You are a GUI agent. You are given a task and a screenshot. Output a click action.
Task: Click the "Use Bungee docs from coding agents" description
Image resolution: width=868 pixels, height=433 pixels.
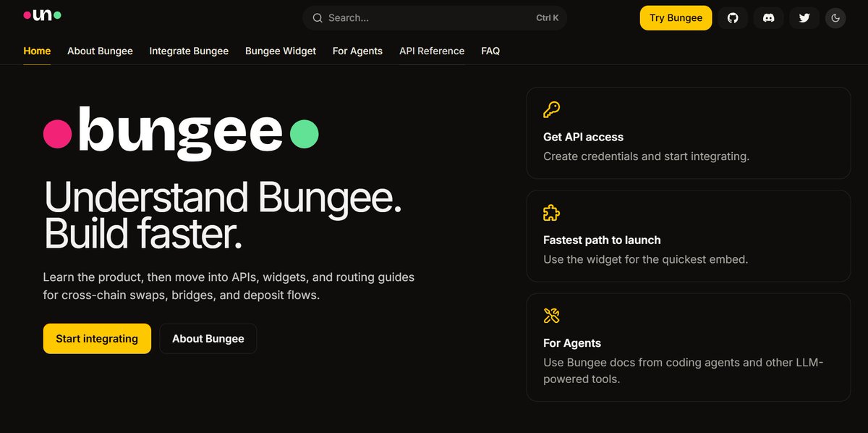pyautogui.click(x=684, y=370)
